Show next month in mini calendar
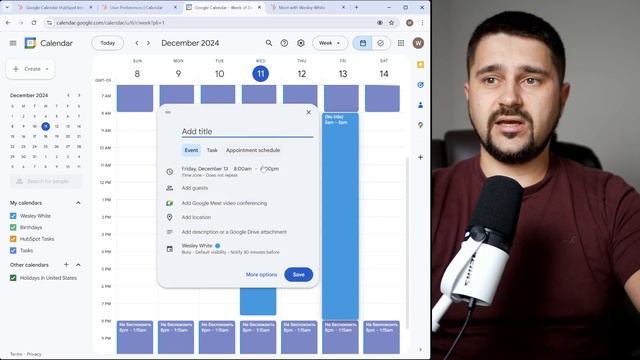 [79, 95]
